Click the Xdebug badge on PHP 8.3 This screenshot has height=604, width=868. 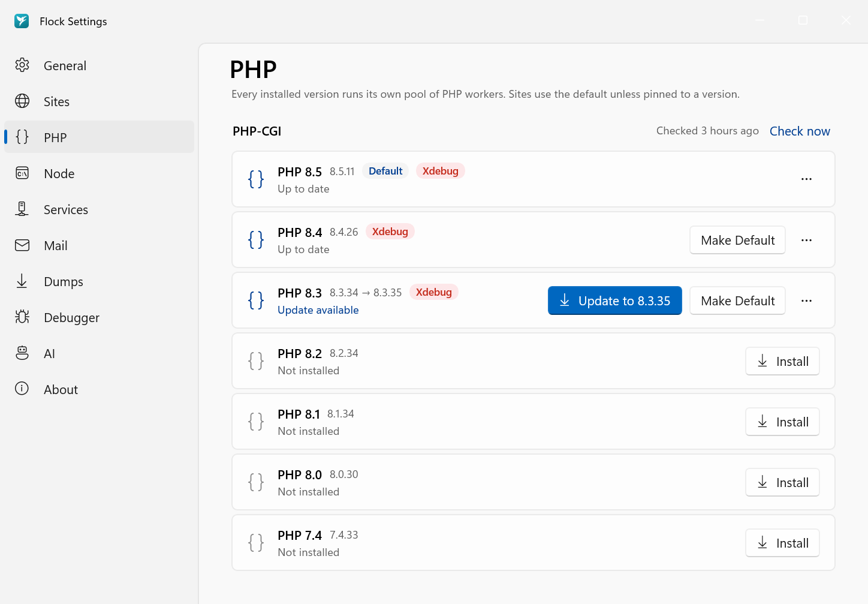(x=433, y=292)
